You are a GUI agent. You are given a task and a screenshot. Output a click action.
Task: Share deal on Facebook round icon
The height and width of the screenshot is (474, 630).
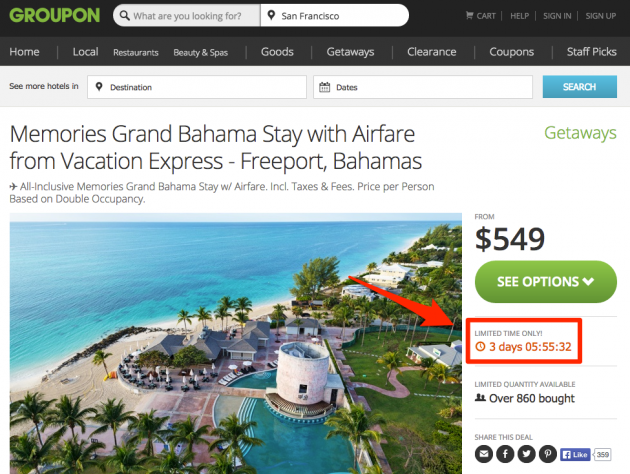[x=505, y=453]
